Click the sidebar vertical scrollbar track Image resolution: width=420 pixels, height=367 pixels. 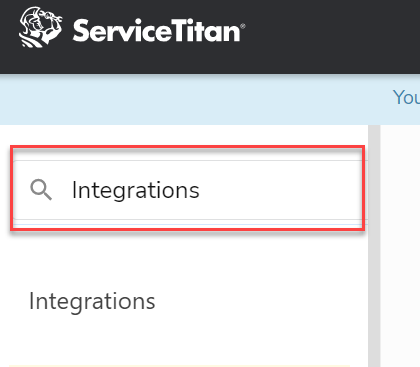coord(374,246)
